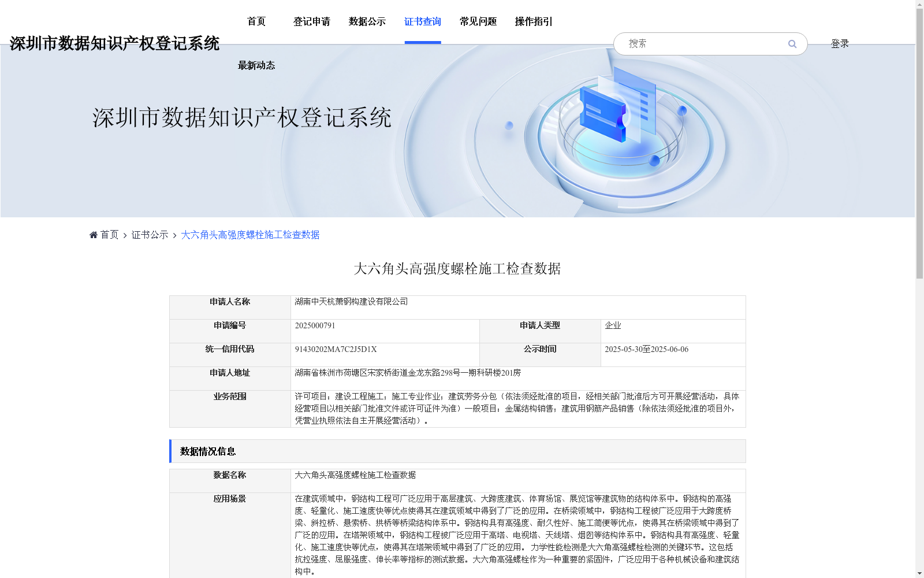
Task: Go to the 数据公示 menu item
Action: click(x=367, y=21)
